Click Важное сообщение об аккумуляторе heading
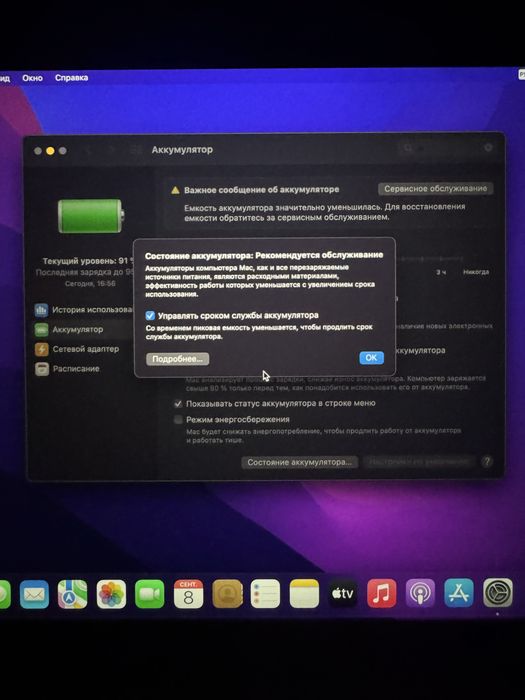This screenshot has width=525, height=700. (262, 190)
